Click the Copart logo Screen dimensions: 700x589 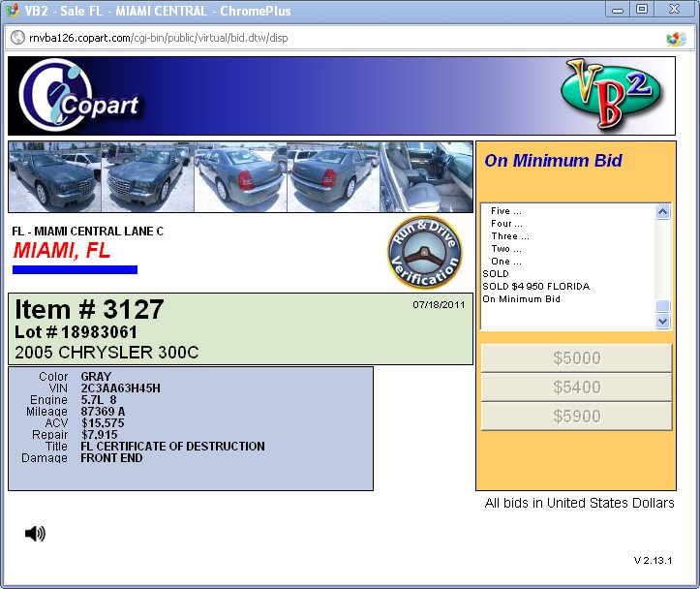coord(78,96)
